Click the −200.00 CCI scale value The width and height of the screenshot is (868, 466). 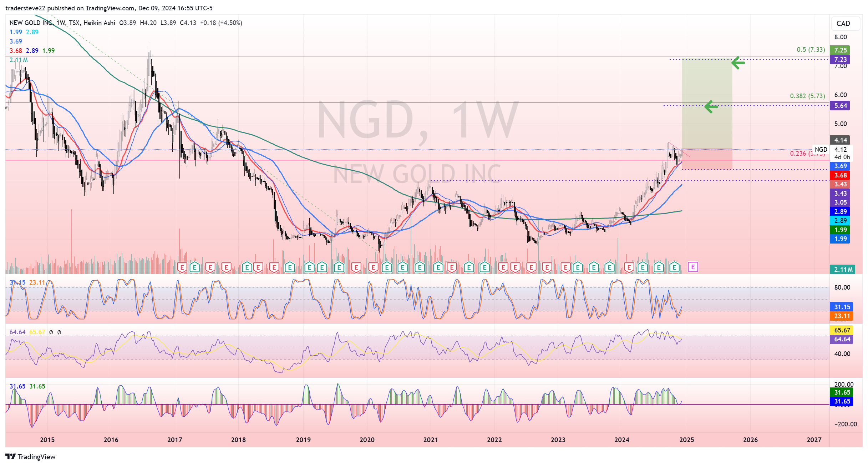(846, 424)
